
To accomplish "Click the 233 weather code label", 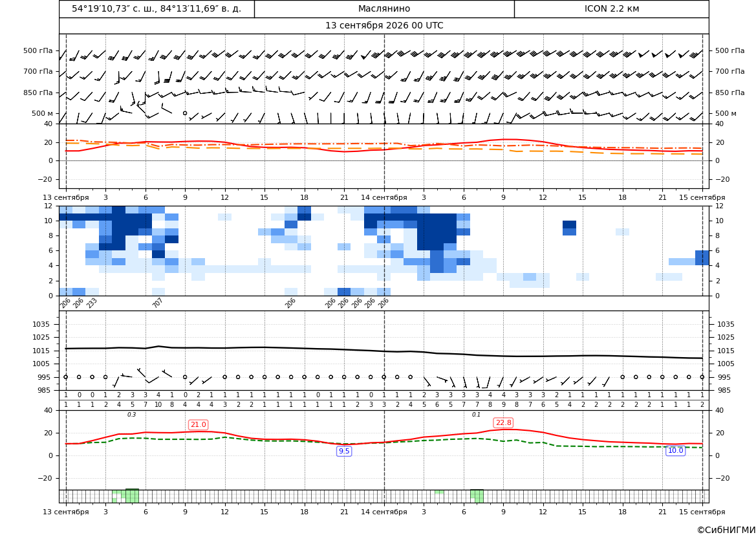I will tap(92, 303).
